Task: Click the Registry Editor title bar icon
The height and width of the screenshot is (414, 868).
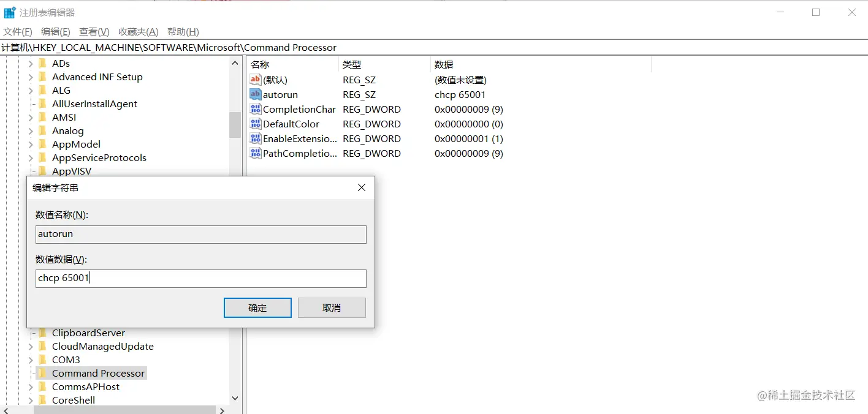Action: tap(9, 12)
